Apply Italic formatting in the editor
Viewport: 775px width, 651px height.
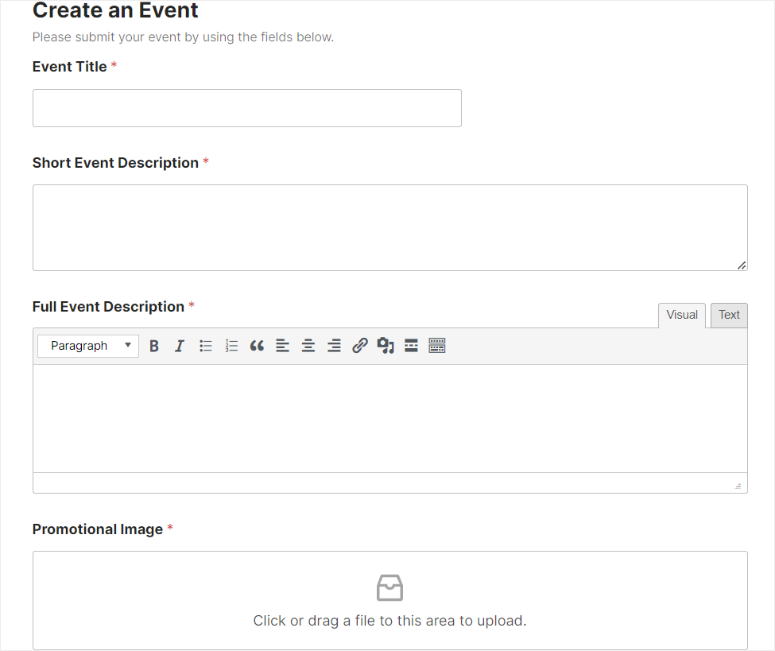tap(179, 346)
